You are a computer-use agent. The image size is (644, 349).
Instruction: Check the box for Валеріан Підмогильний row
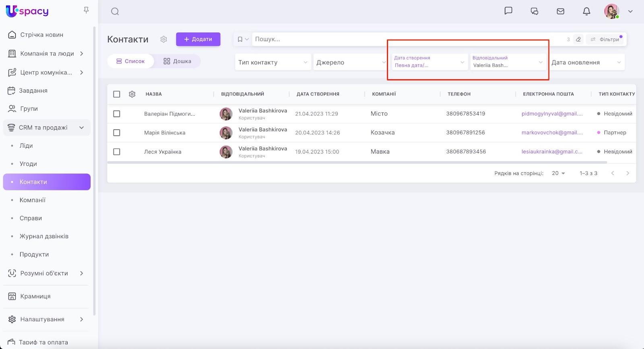117,114
